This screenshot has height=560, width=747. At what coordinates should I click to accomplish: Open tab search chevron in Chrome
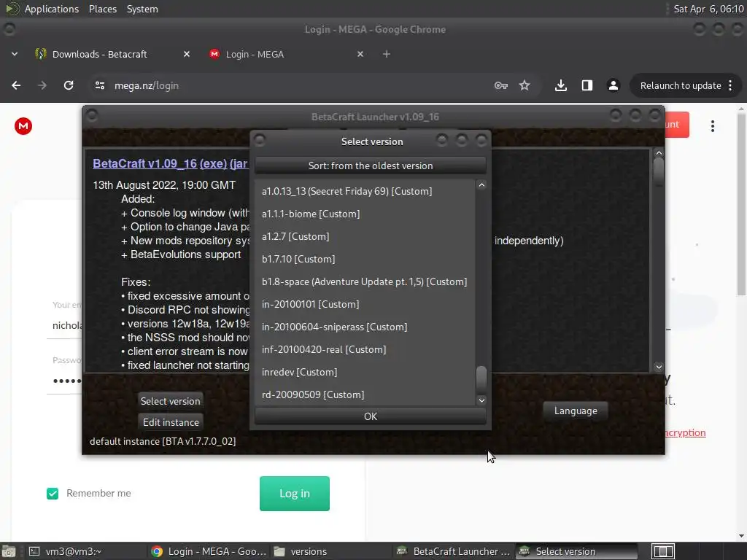[15, 54]
